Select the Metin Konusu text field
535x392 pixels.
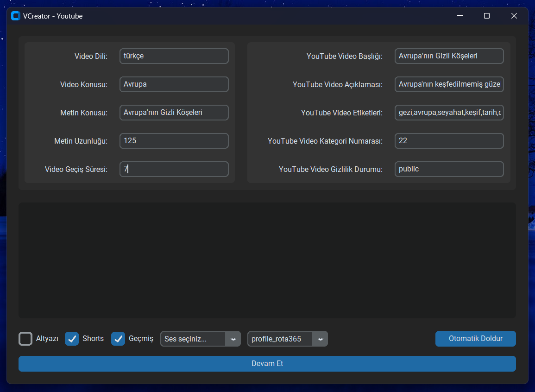(174, 113)
